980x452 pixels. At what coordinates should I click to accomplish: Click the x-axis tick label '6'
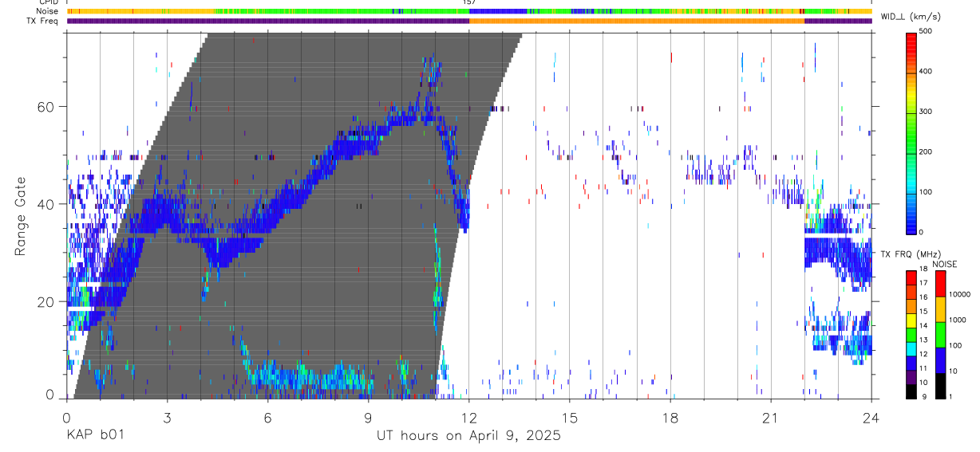click(x=267, y=417)
